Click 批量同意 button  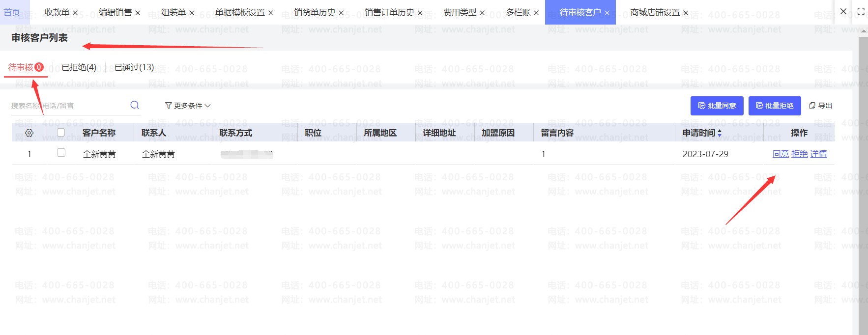click(x=717, y=106)
